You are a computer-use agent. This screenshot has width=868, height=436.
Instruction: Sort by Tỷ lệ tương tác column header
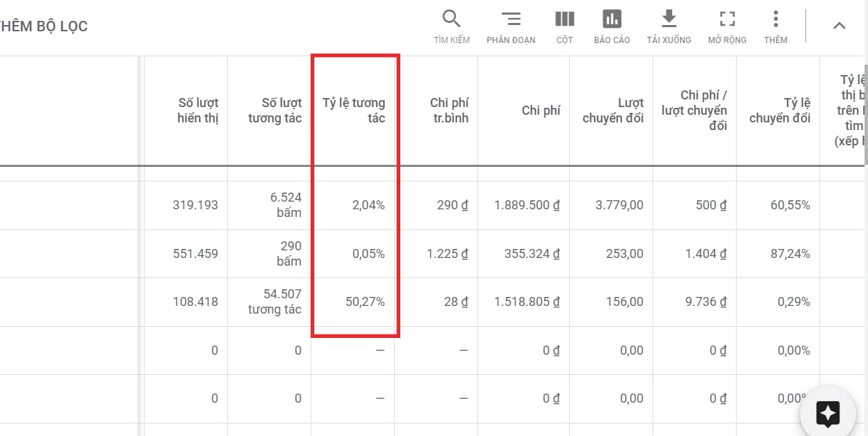354,111
